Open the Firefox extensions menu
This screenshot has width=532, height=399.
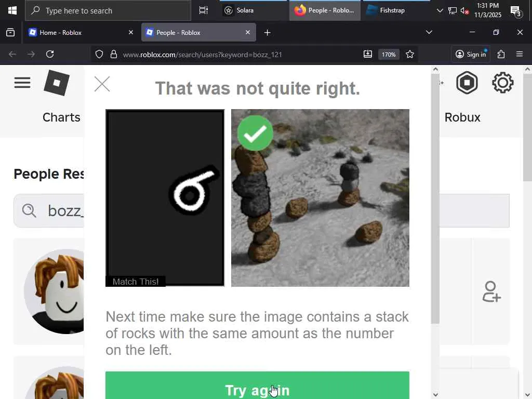coord(501,54)
